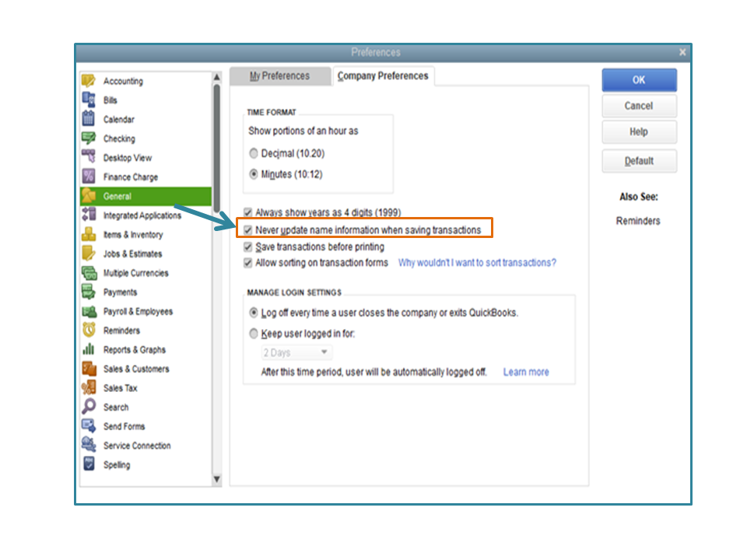Image resolution: width=747 pixels, height=560 pixels.
Task: Toggle Never update name information checkbox
Action: [247, 230]
